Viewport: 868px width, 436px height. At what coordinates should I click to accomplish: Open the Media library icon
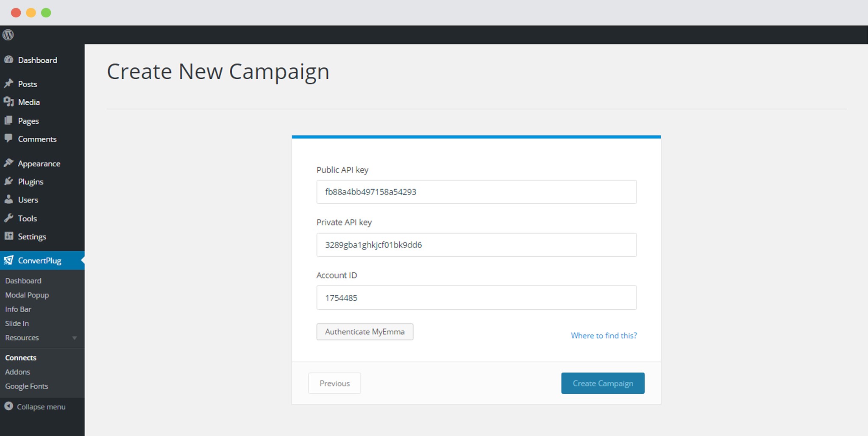click(8, 102)
